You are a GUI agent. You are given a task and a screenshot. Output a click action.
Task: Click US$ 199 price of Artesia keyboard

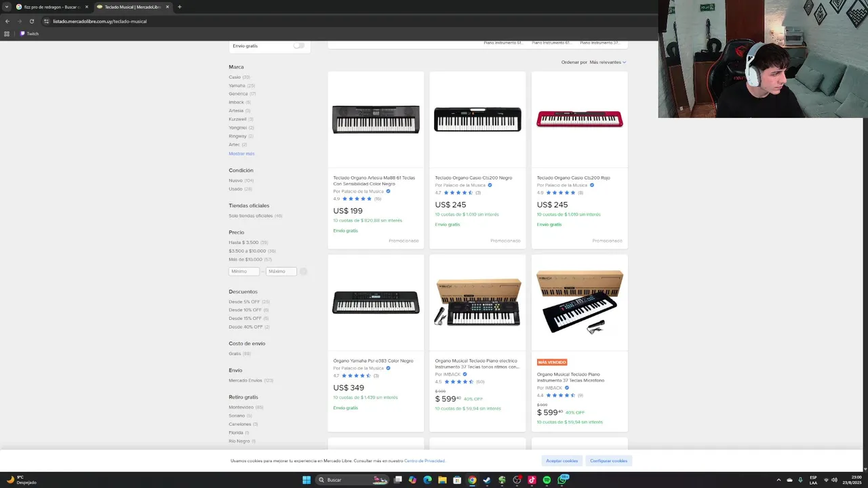click(348, 211)
